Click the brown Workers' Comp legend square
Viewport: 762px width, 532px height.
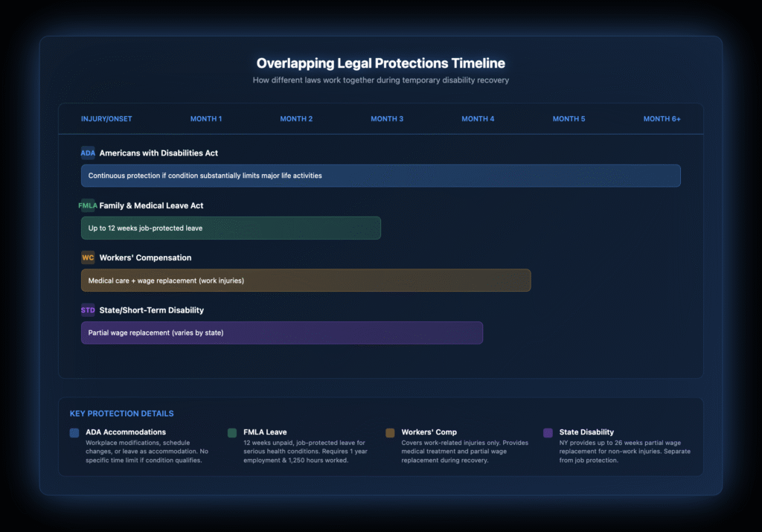point(390,432)
